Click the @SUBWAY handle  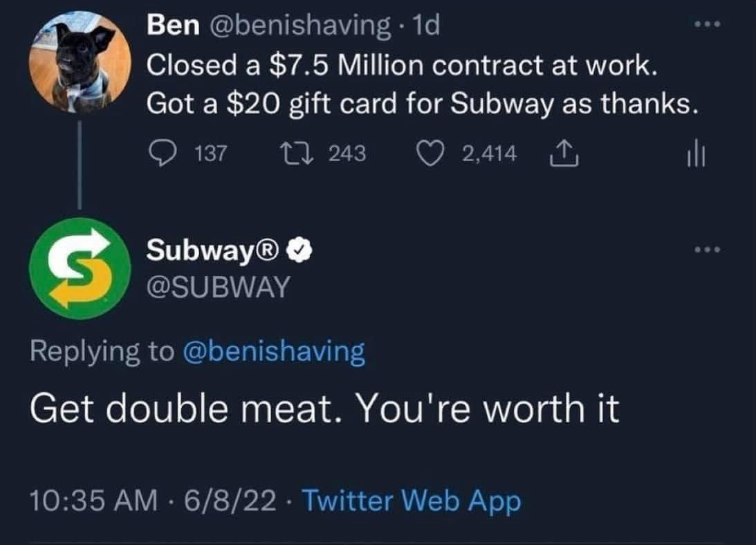coord(218,288)
